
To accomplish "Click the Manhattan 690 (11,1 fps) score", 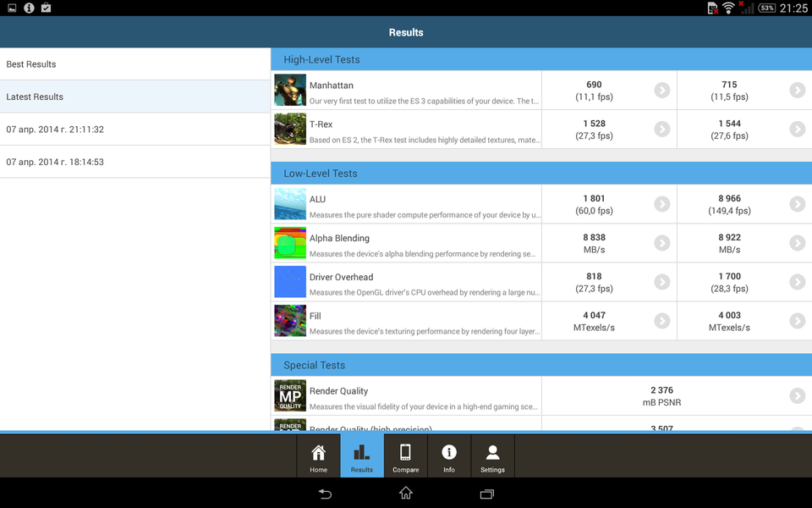I will [594, 91].
